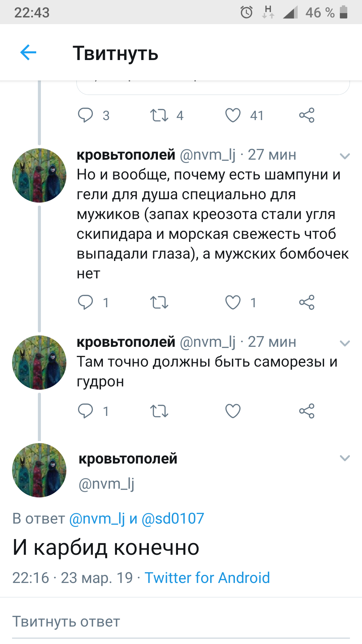Retweet the tweet with 4 retweets

click(x=159, y=115)
